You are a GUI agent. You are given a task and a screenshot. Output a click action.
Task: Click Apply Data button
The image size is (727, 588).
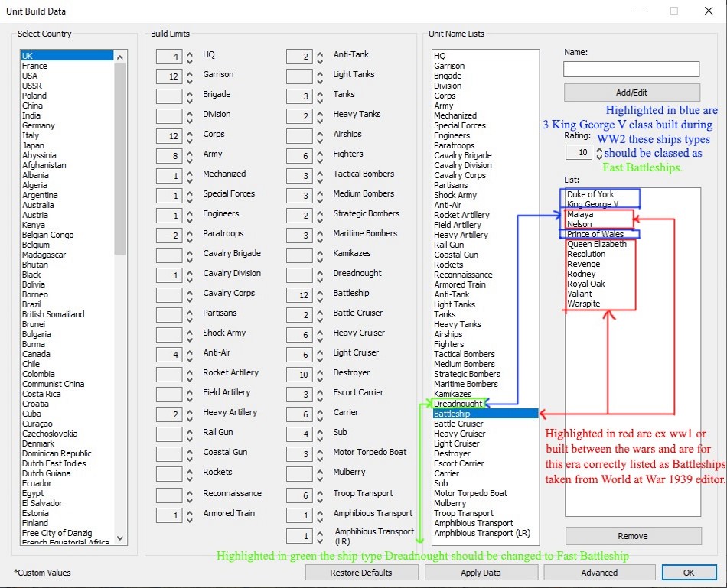point(481,572)
